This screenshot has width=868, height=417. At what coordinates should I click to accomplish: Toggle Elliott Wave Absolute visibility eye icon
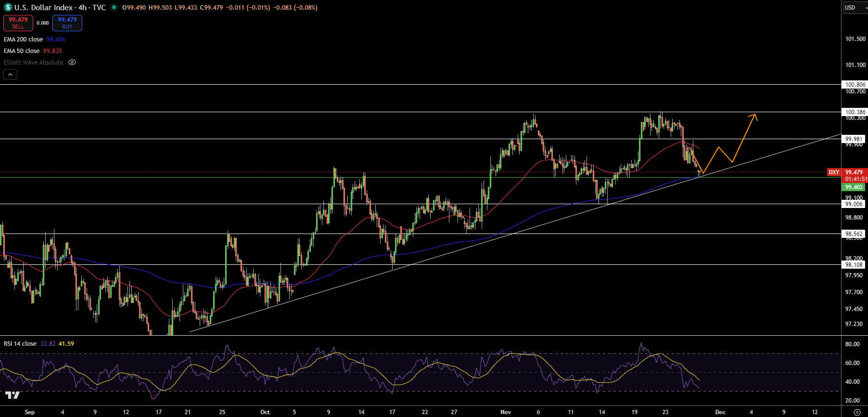click(72, 62)
